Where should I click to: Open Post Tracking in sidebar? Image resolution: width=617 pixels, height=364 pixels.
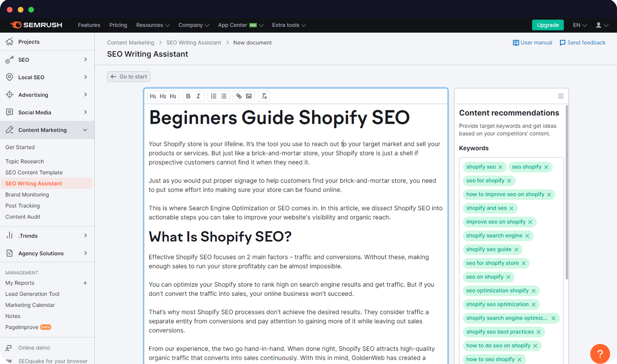pyautogui.click(x=23, y=206)
